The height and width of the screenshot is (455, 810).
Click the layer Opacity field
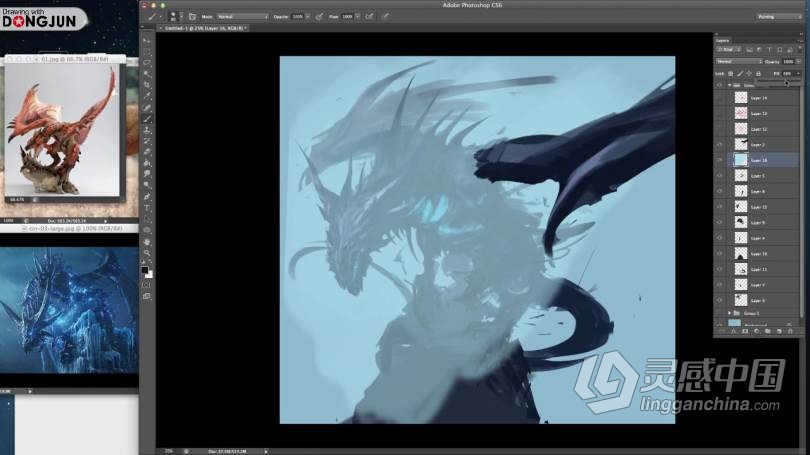pos(788,61)
